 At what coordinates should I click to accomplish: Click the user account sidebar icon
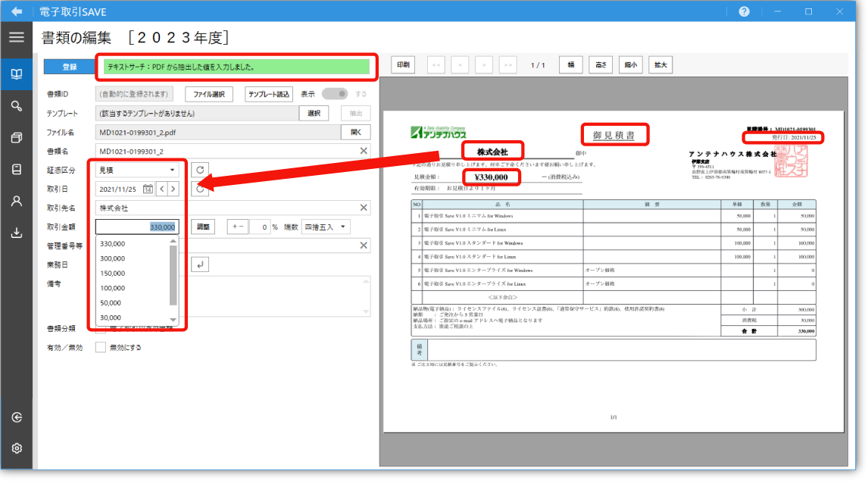(16, 201)
